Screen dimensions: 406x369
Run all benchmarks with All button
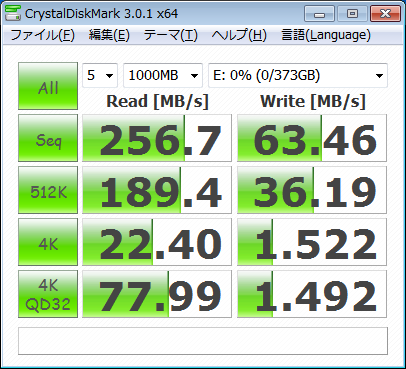click(48, 86)
